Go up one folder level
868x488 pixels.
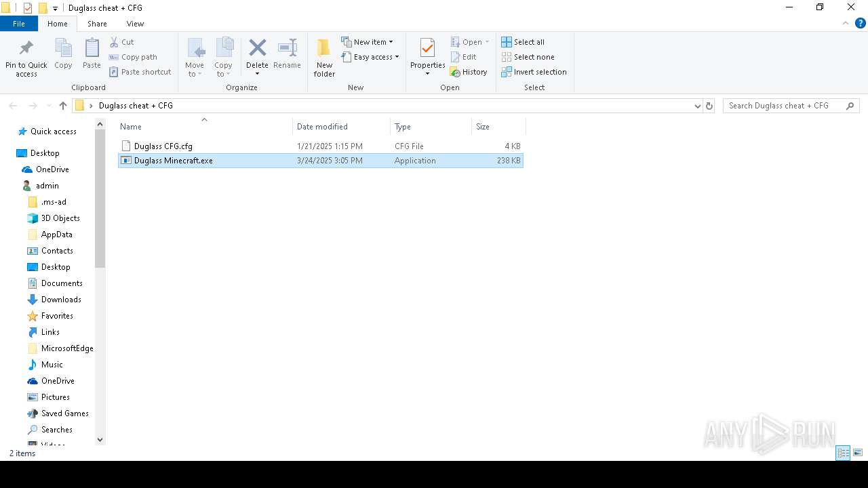[63, 106]
